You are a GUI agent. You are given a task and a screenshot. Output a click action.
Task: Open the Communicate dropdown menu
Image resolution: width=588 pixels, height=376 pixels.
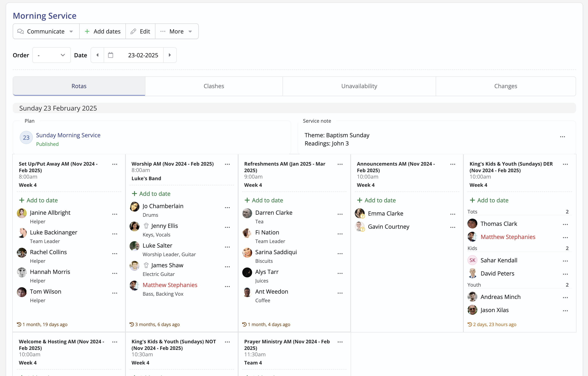coord(46,31)
